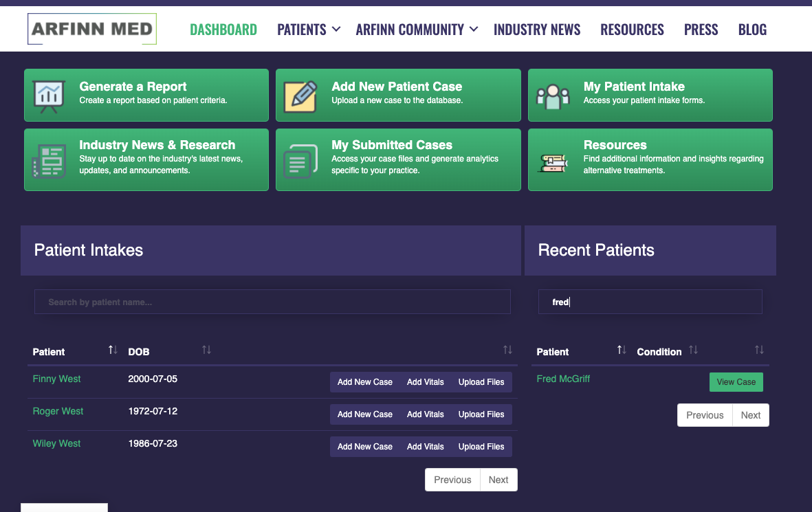
Task: Click the Patient Intakes search field
Action: pos(272,302)
